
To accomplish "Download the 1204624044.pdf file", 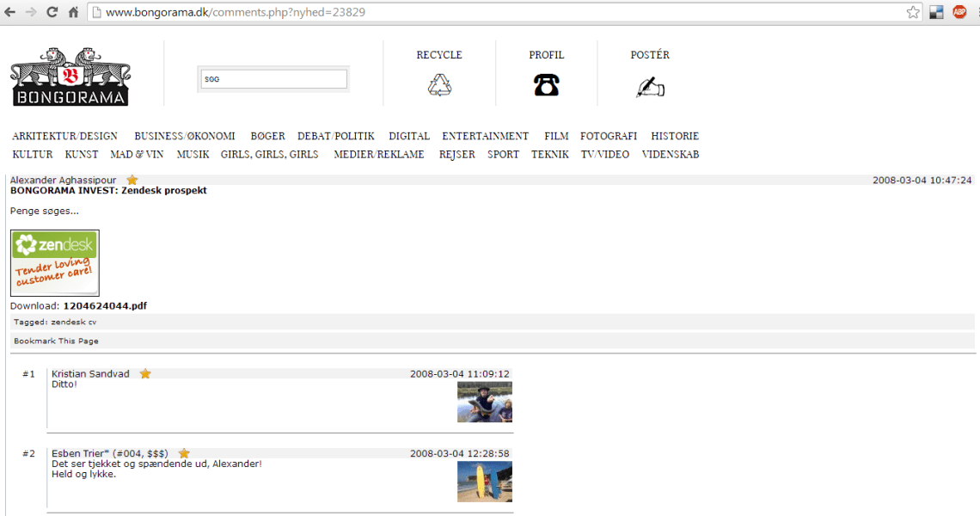I will point(103,305).
